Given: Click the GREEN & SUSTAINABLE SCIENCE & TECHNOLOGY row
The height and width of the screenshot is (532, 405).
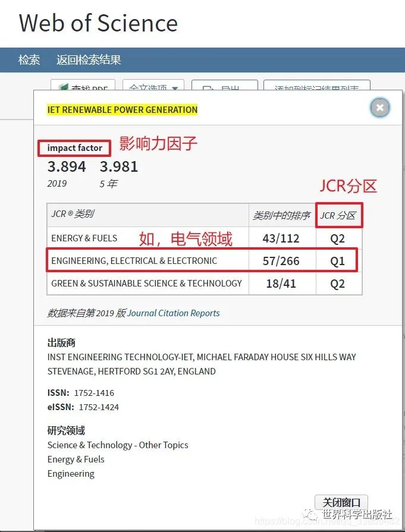Looking at the screenshot, I should point(205,284).
